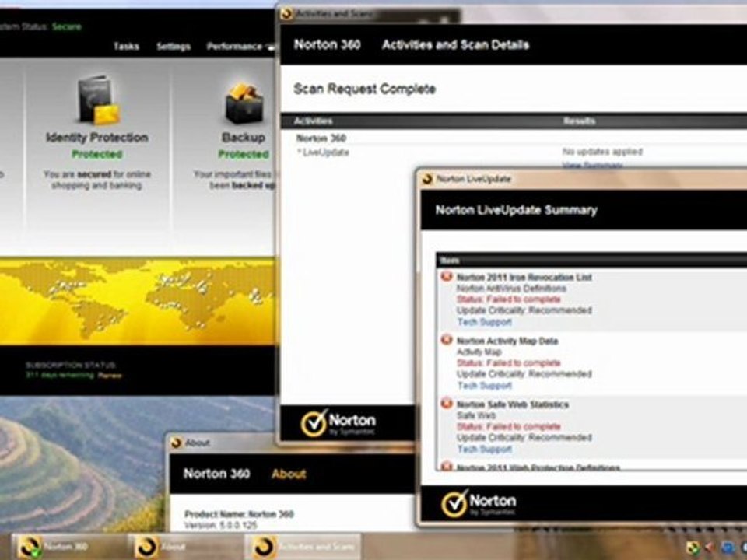Click the yellow world activity map
The width and height of the screenshot is (747, 560).
(x=137, y=301)
